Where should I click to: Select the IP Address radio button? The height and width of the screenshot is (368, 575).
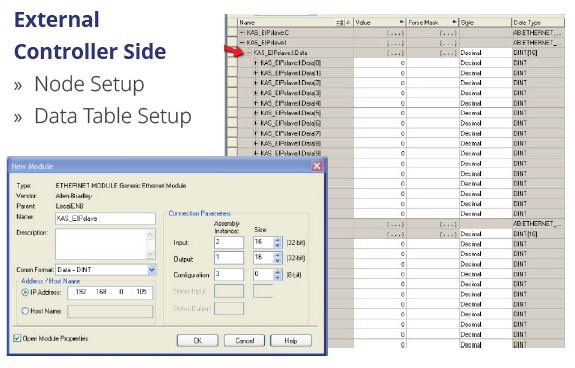(x=25, y=292)
